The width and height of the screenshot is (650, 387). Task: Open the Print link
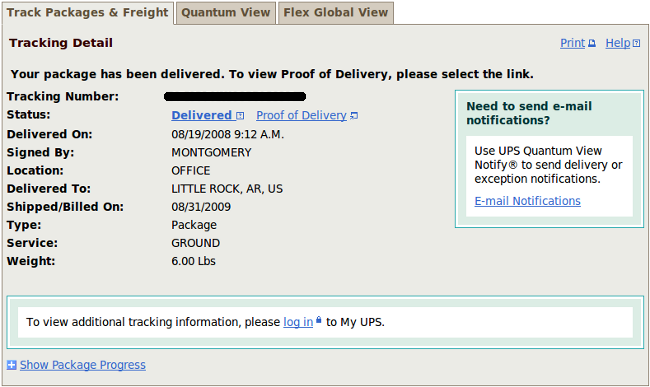(572, 43)
